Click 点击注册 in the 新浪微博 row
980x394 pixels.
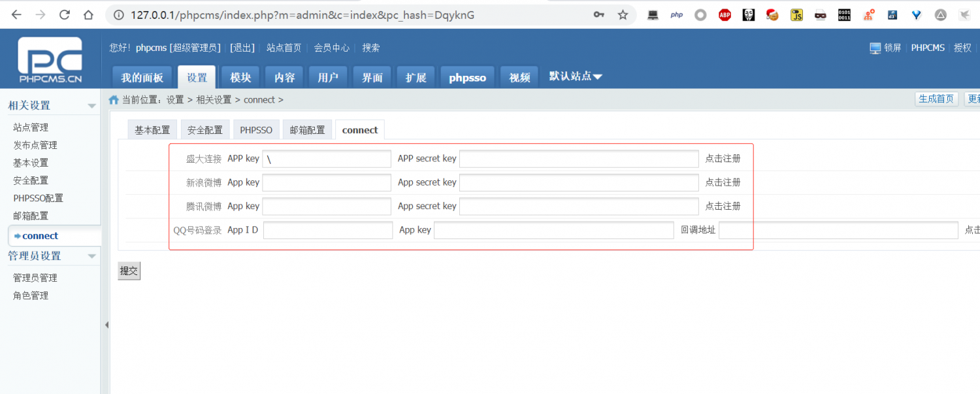point(723,182)
